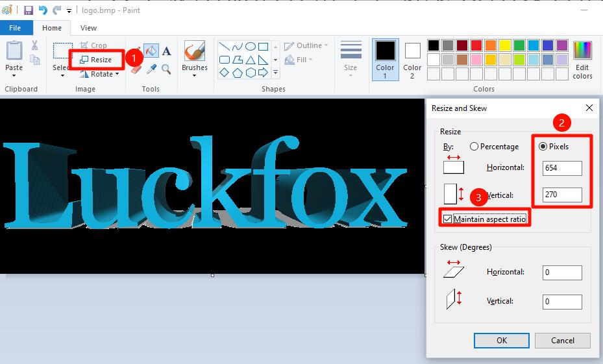Choose the straight Line shape

tap(225, 47)
